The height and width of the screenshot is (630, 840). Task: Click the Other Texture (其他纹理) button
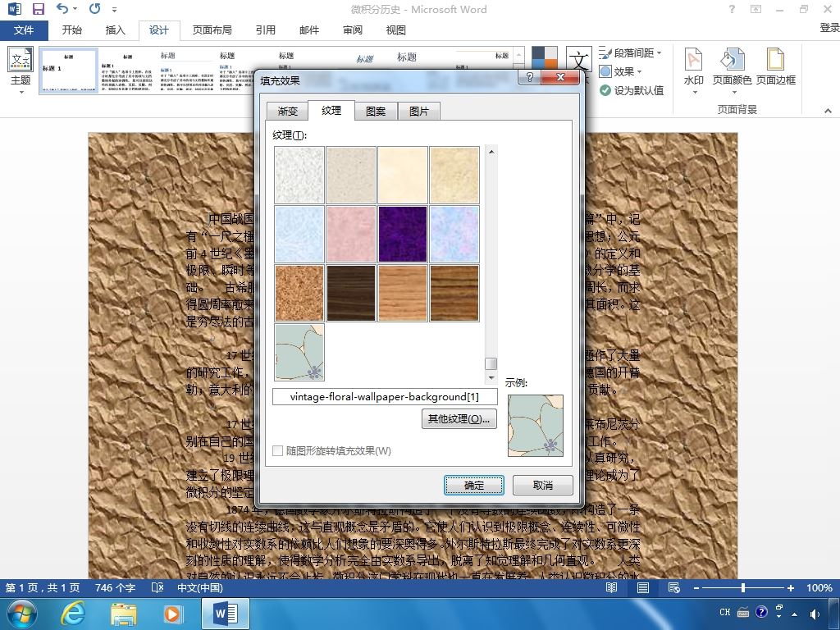(x=459, y=419)
